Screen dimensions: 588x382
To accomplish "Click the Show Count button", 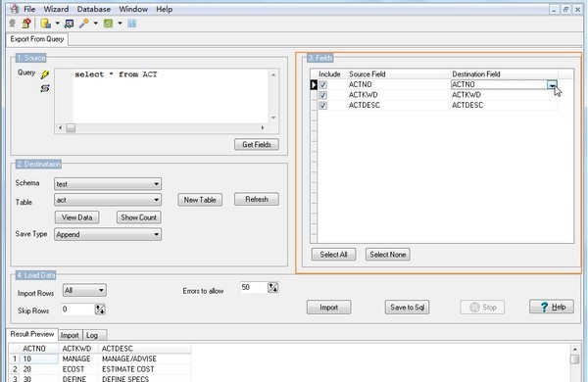I will click(x=139, y=217).
